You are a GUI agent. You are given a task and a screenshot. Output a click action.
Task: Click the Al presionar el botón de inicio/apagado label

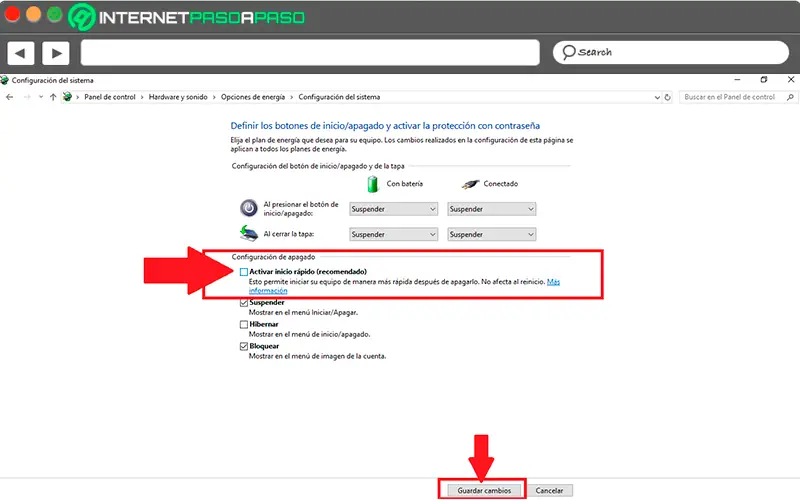point(301,209)
